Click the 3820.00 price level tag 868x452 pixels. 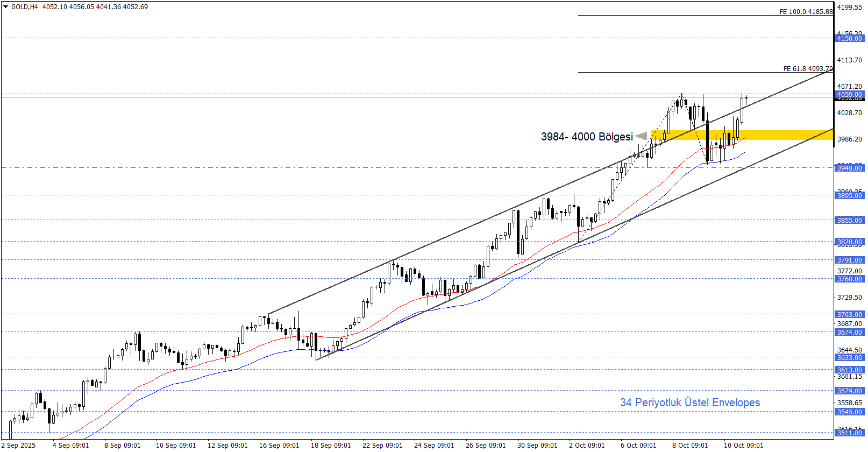[x=849, y=242]
